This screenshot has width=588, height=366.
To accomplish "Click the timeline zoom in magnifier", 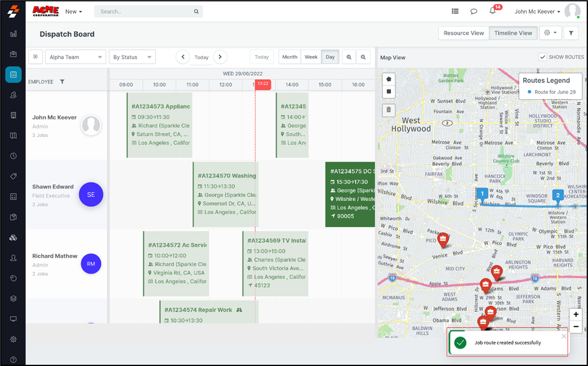I will coord(349,57).
